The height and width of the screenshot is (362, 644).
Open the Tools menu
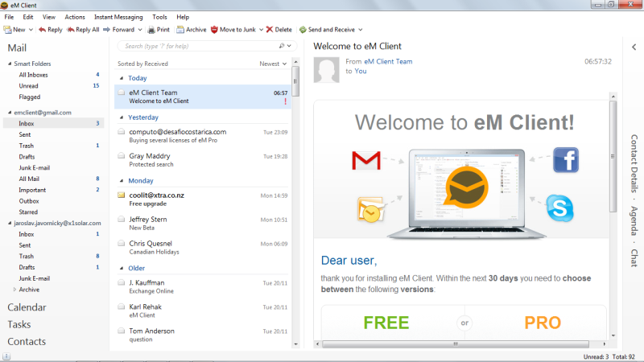(159, 17)
